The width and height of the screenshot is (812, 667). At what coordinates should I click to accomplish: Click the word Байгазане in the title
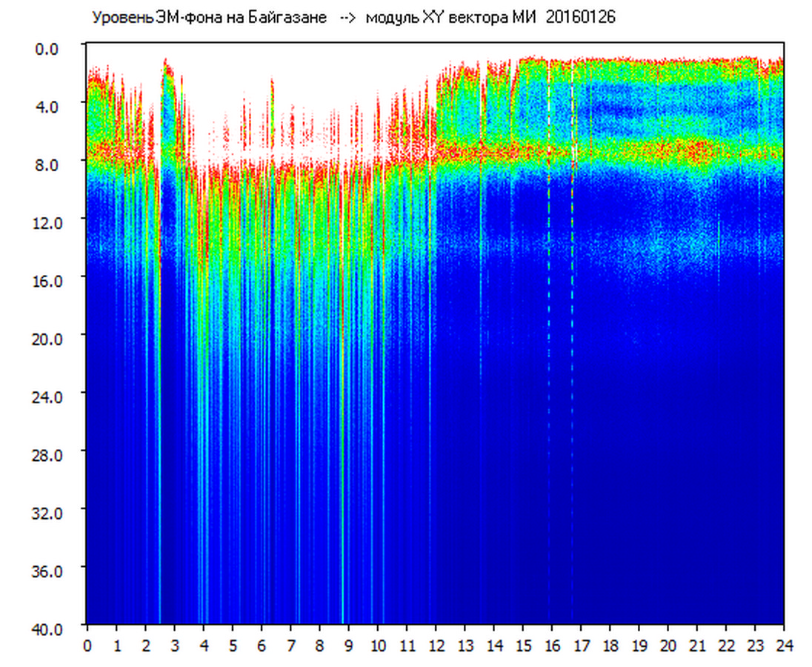(x=291, y=18)
